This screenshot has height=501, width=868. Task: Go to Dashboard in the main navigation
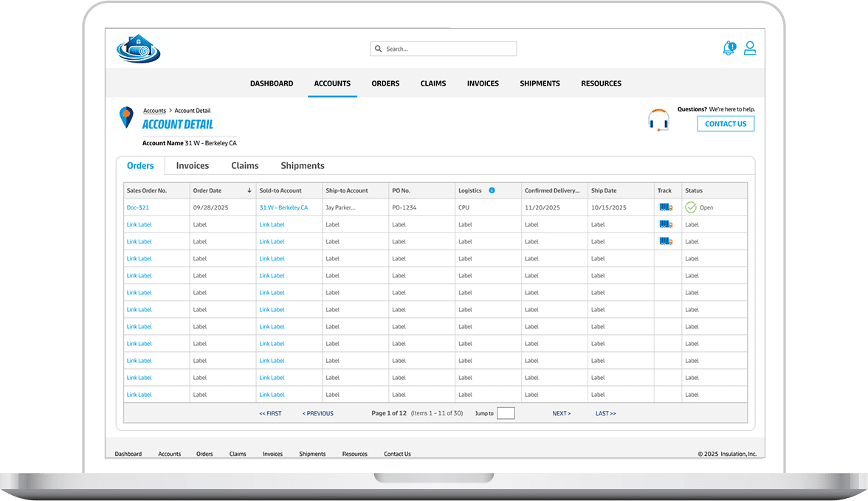[x=272, y=83]
